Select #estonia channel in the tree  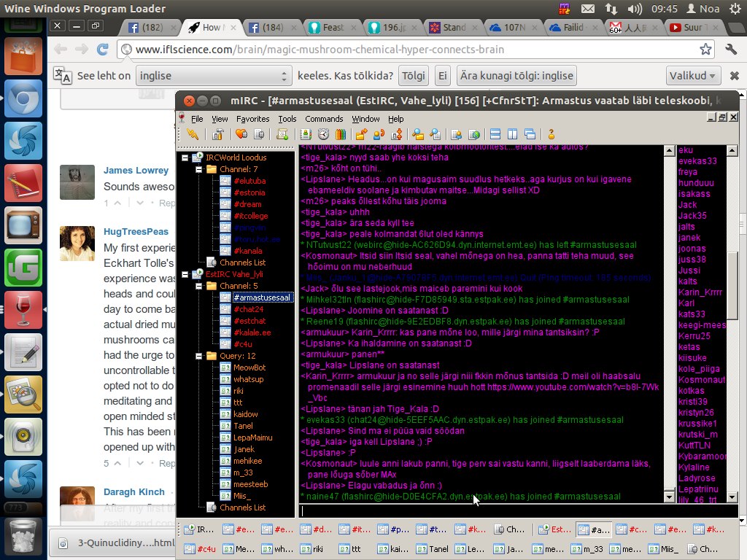pos(249,192)
